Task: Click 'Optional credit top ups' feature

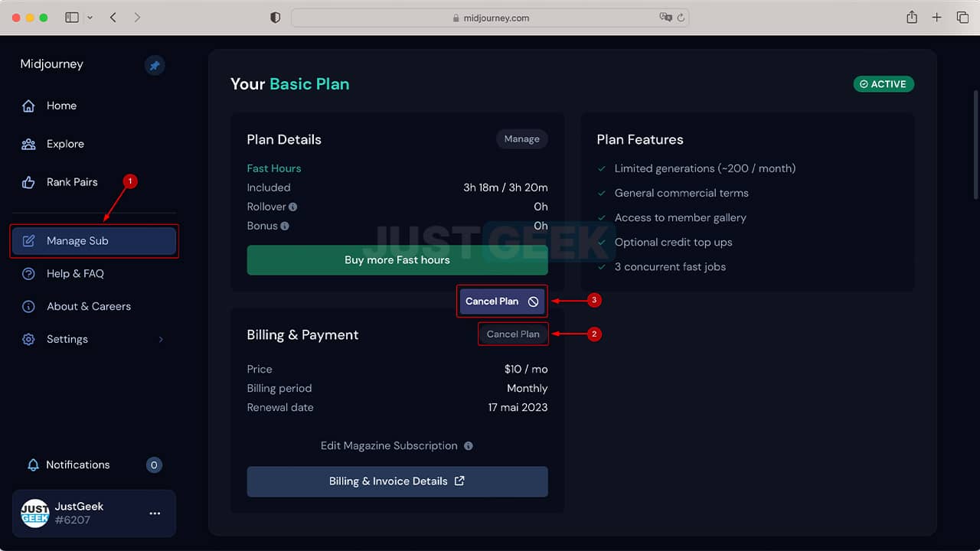Action: click(674, 242)
